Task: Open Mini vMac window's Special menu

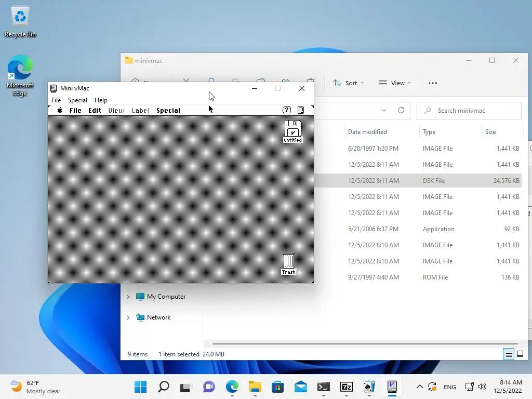Action: 77,100
